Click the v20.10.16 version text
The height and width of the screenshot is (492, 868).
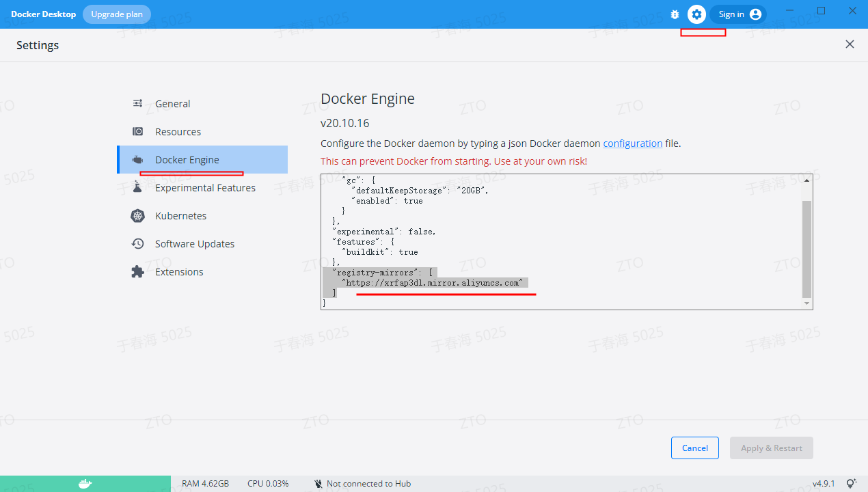344,124
